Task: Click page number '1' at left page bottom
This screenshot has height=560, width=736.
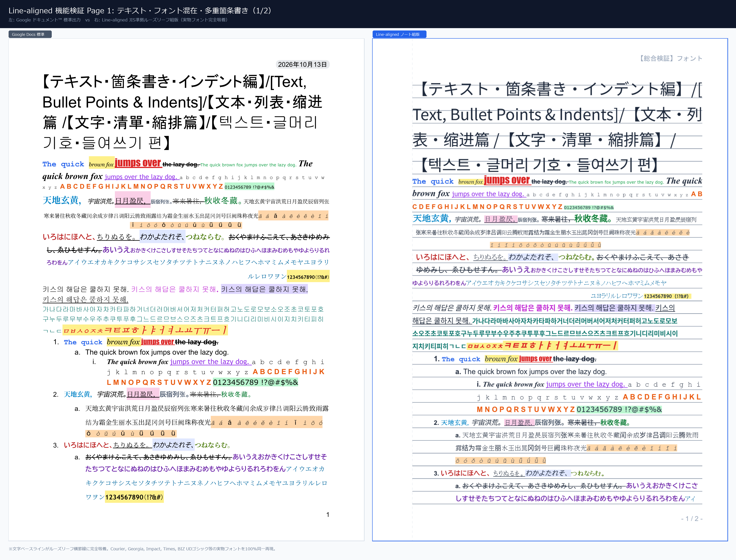Action: (328, 515)
